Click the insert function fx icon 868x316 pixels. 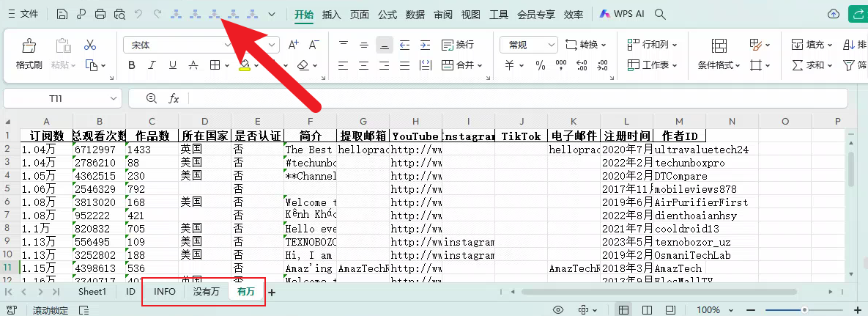174,98
